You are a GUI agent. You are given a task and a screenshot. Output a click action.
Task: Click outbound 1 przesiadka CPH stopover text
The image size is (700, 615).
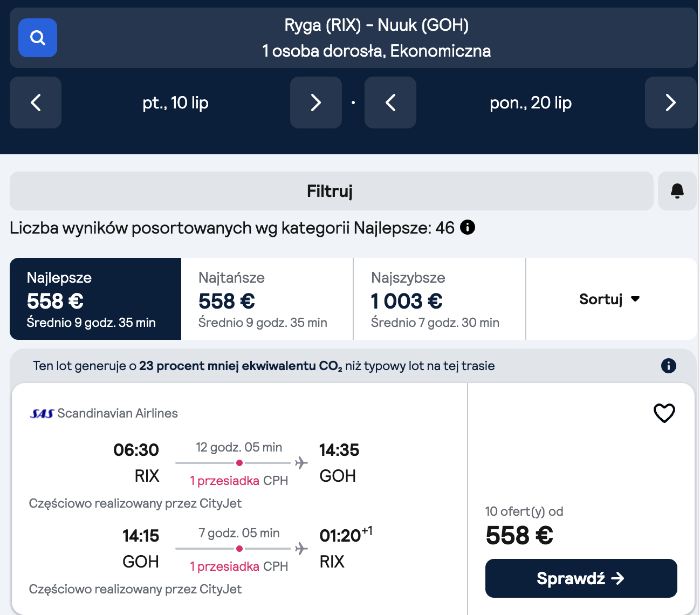tap(239, 481)
